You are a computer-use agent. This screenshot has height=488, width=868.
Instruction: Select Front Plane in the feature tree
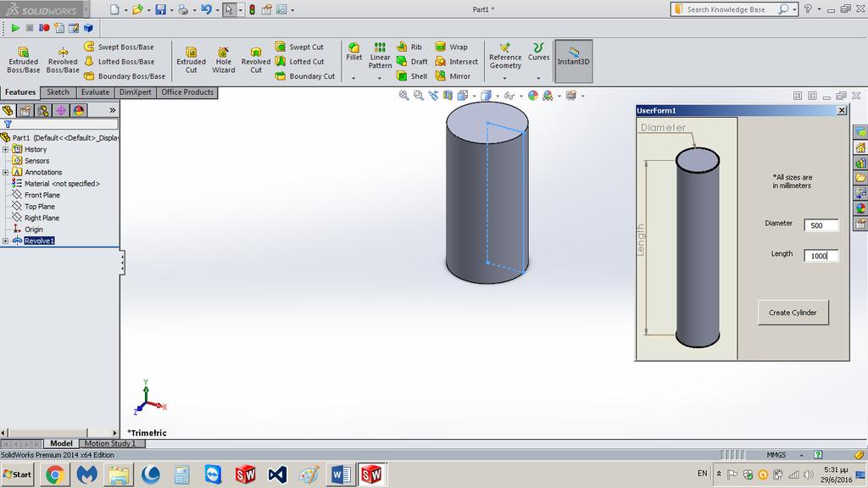click(x=36, y=195)
